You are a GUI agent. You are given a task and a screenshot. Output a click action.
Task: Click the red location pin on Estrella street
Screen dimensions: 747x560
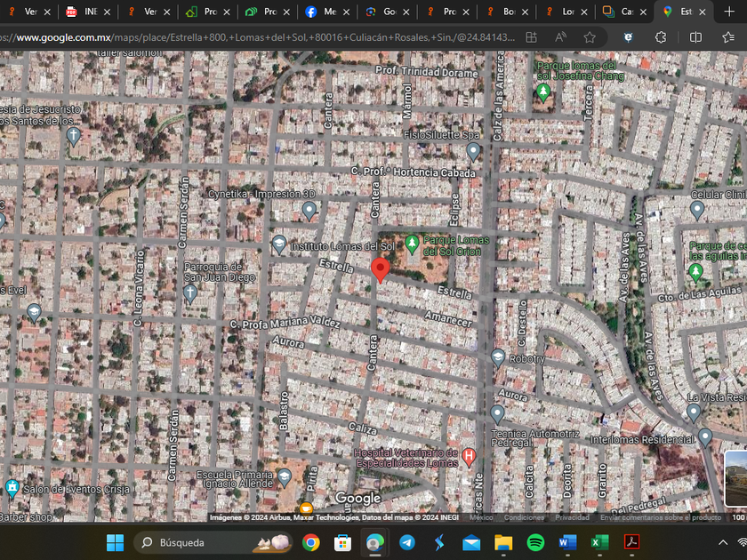click(x=380, y=268)
